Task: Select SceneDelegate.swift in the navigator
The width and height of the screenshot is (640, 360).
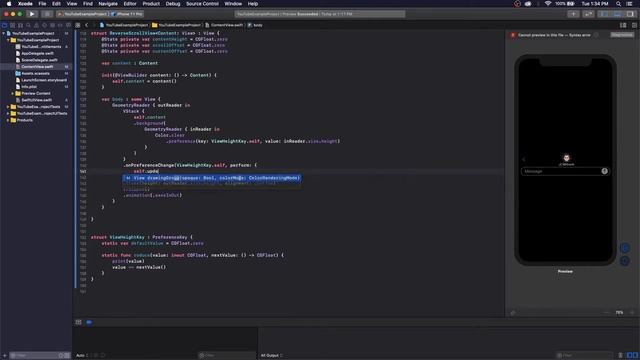Action: 39,60
